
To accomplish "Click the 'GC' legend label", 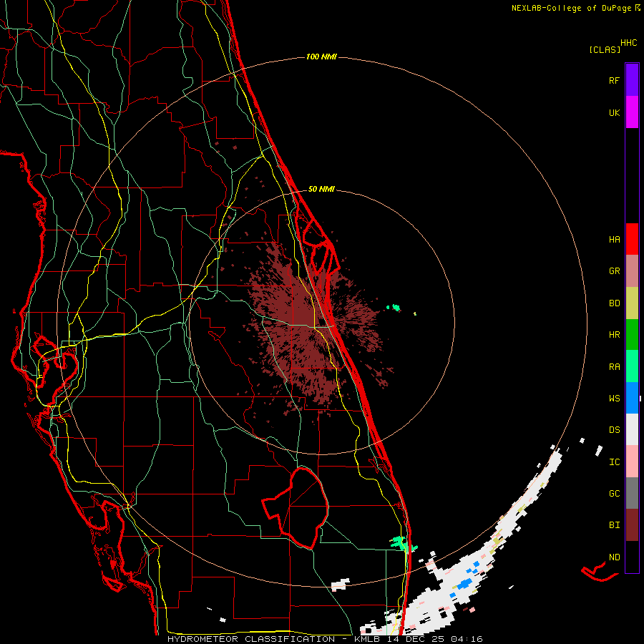I will (x=614, y=494).
